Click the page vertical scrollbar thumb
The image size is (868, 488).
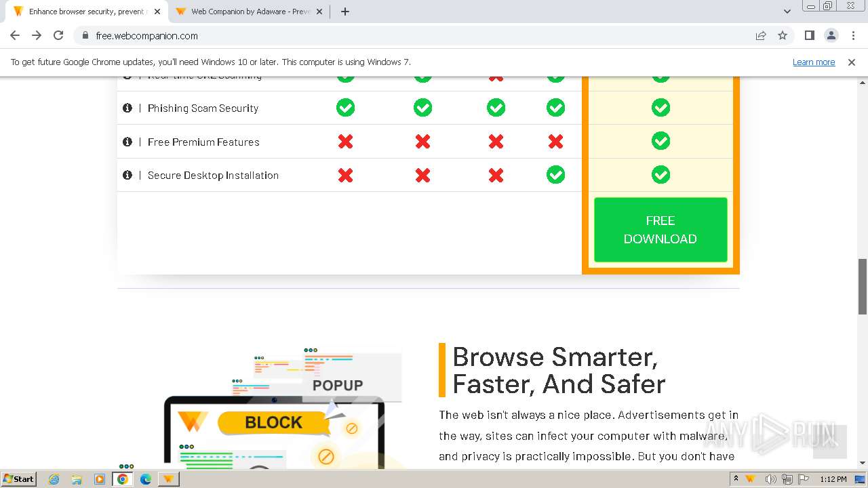tap(863, 286)
